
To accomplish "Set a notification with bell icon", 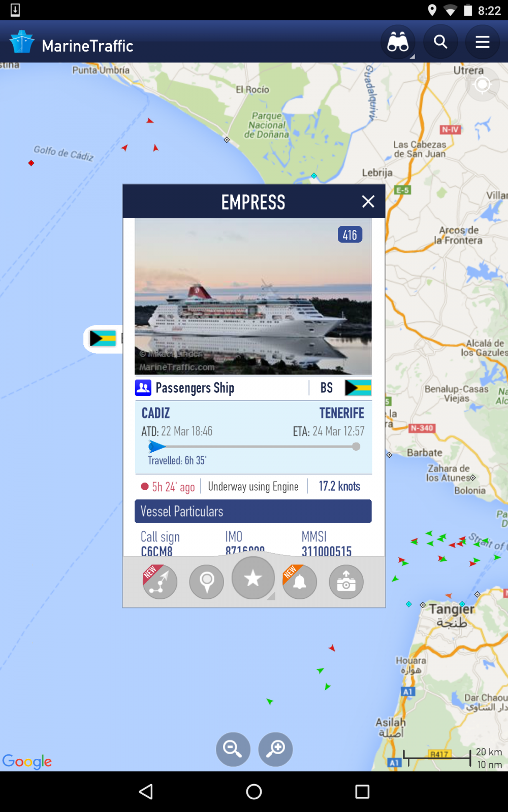I will 300,582.
